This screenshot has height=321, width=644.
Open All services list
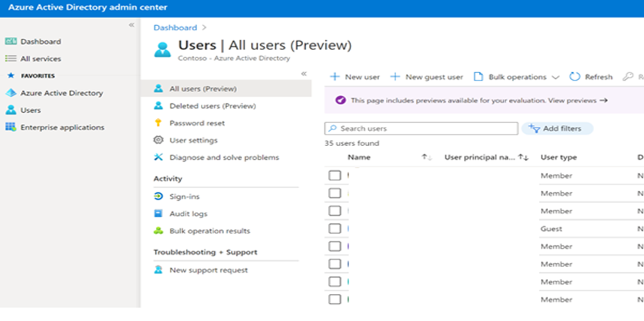pyautogui.click(x=40, y=59)
